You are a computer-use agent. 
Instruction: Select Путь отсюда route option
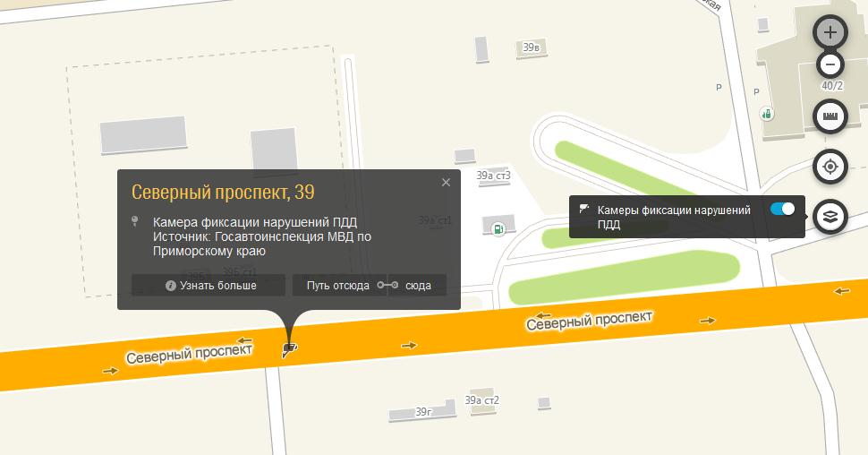click(x=339, y=286)
